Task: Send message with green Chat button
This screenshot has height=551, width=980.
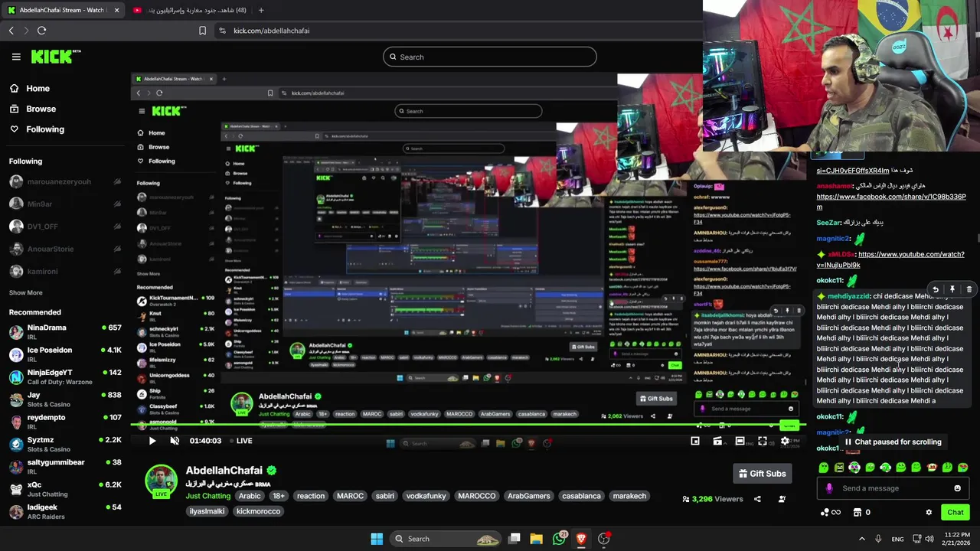Action: pos(955,512)
